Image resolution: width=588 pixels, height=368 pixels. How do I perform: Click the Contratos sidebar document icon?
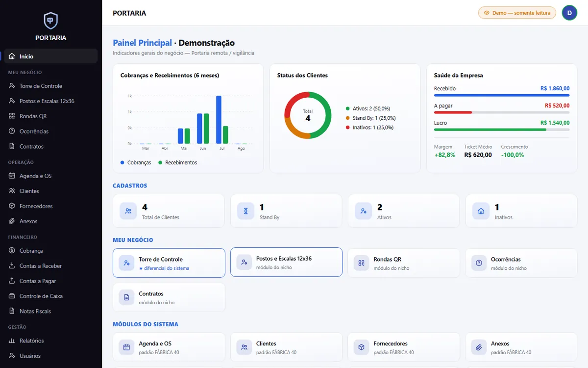pos(12,147)
